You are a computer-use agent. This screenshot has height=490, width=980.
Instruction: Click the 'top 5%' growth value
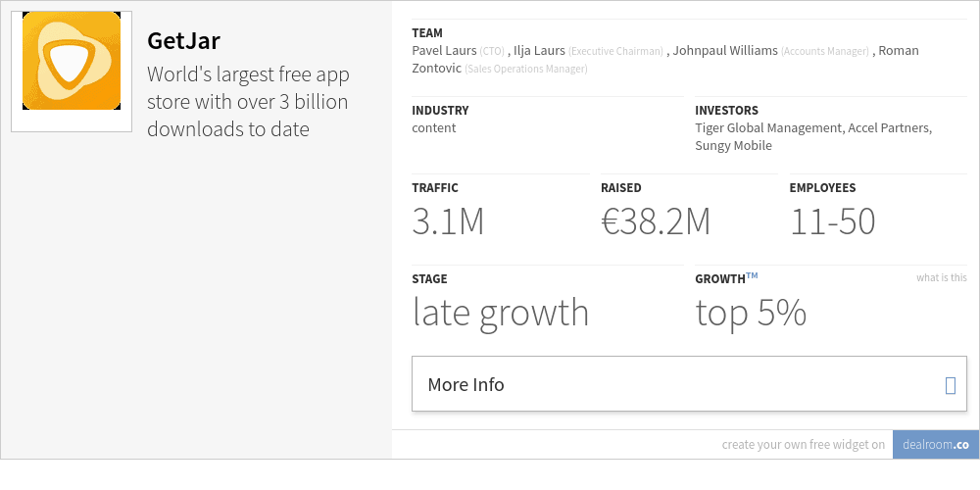click(750, 313)
